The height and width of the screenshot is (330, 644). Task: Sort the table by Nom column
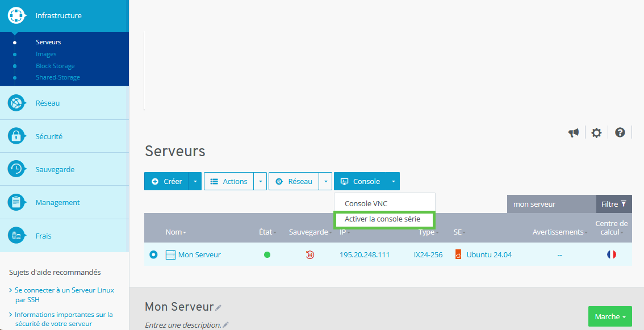(x=175, y=232)
